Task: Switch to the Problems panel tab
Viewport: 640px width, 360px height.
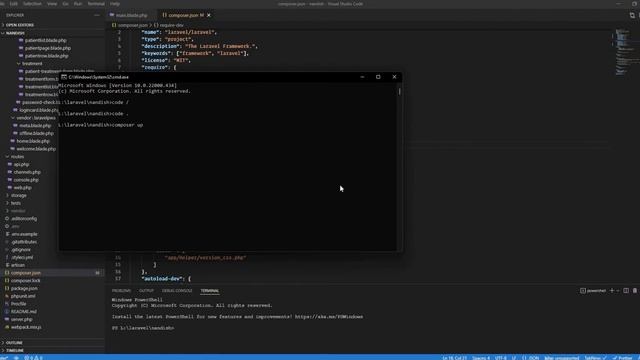Action: pyautogui.click(x=121, y=291)
